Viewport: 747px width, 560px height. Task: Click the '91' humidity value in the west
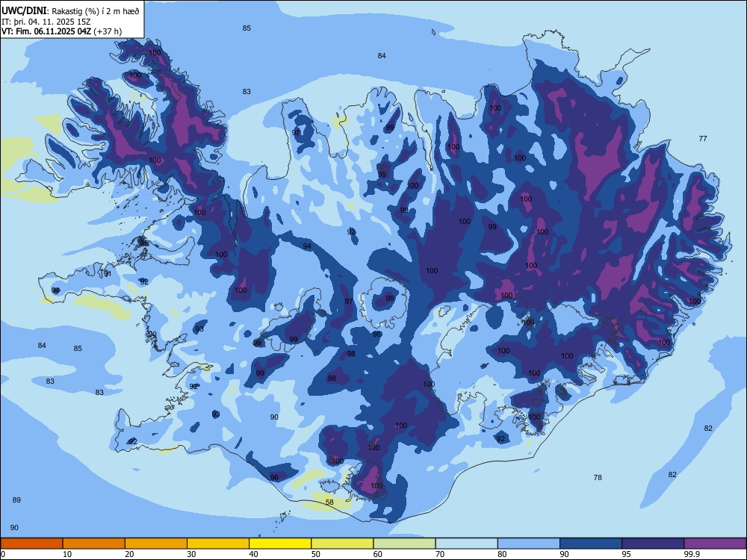coord(108,274)
